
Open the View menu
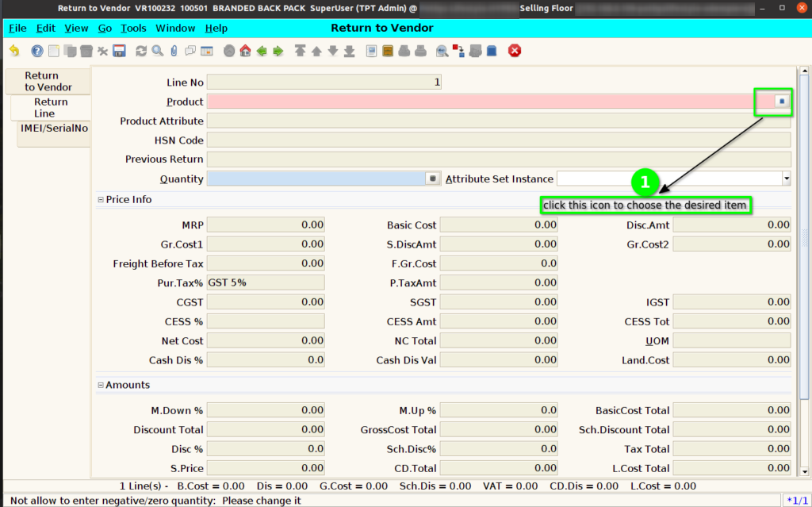[x=76, y=28]
